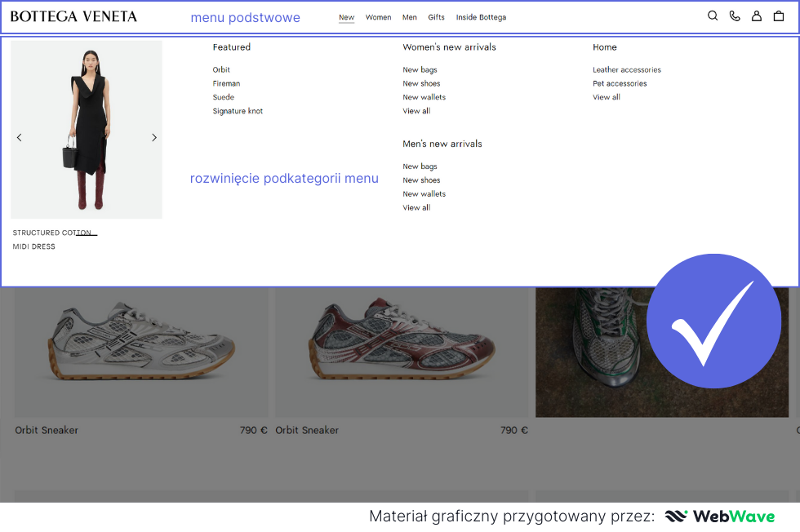
Task: Click the Bottega Veneta logo
Action: pyautogui.click(x=73, y=16)
